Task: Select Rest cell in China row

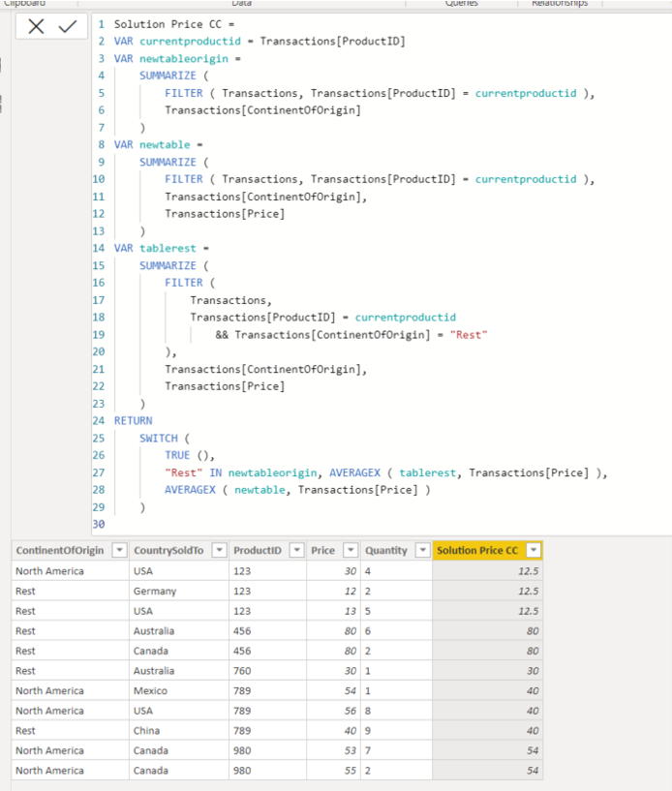Action: (x=70, y=730)
